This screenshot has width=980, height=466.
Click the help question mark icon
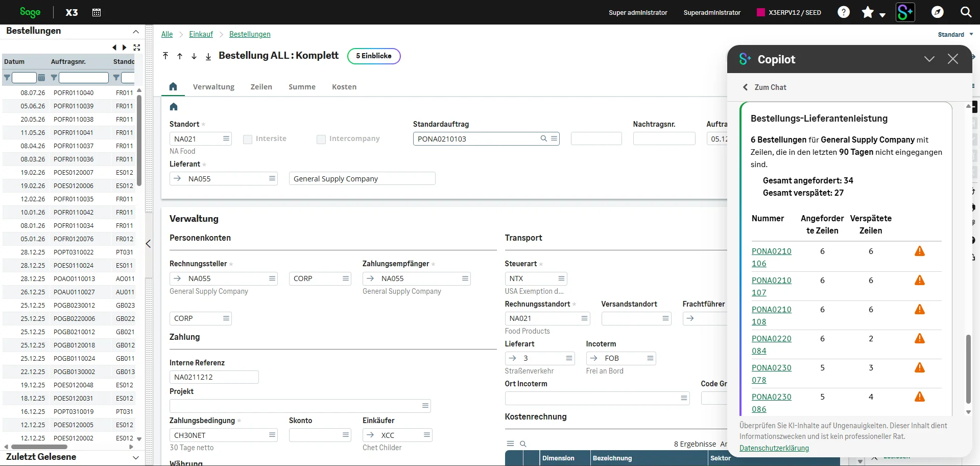[844, 12]
